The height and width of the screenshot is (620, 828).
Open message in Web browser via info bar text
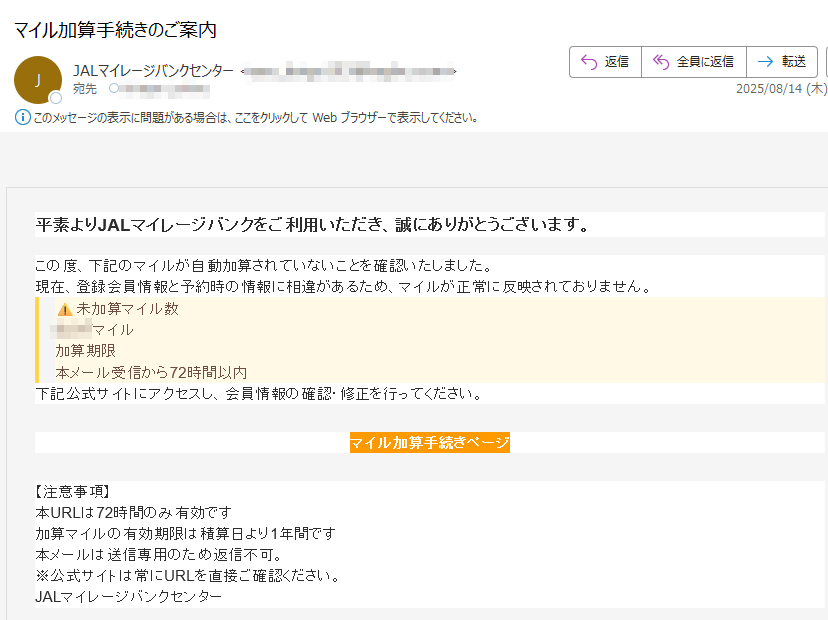256,117
